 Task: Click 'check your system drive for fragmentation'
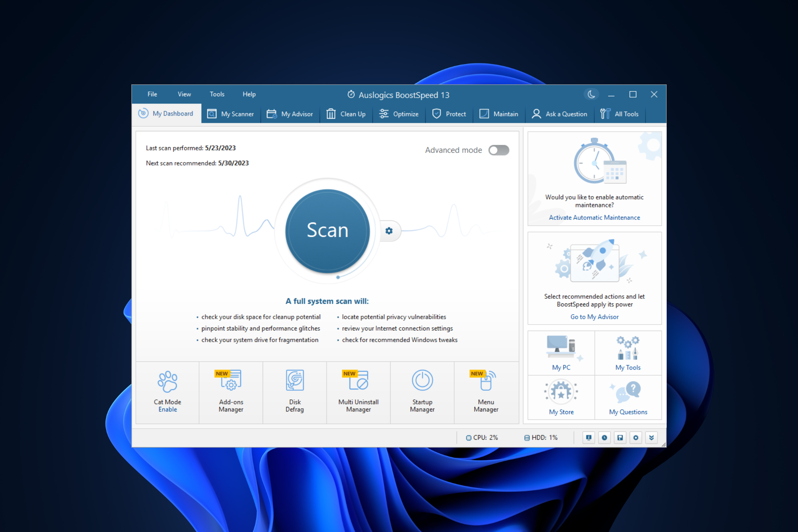click(260, 340)
